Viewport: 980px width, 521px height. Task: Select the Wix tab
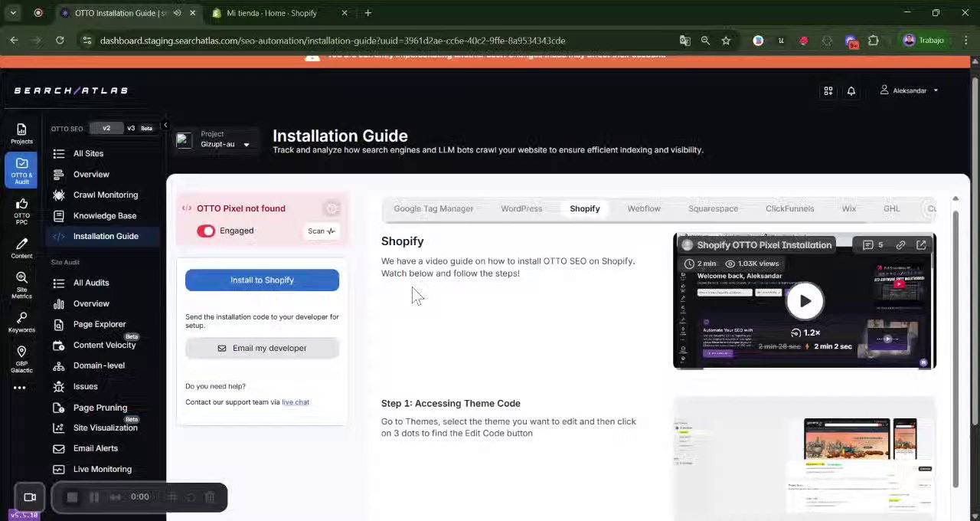coord(849,208)
